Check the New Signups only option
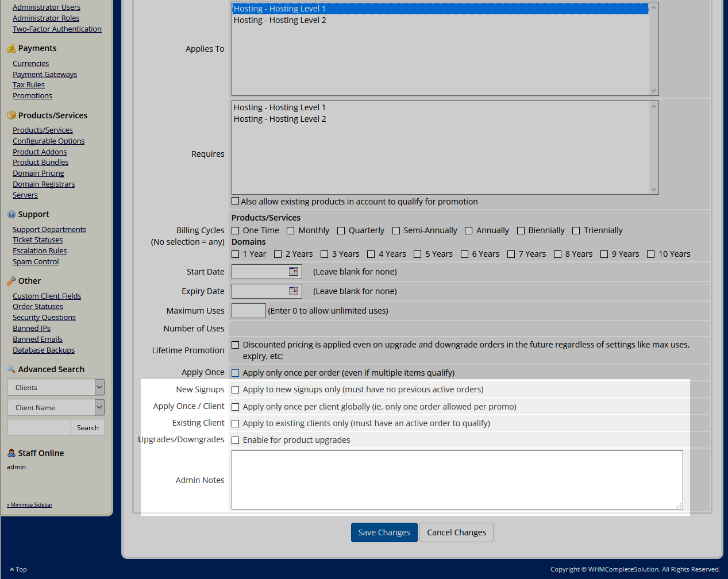Viewport: 728px width, 579px height. (x=236, y=390)
